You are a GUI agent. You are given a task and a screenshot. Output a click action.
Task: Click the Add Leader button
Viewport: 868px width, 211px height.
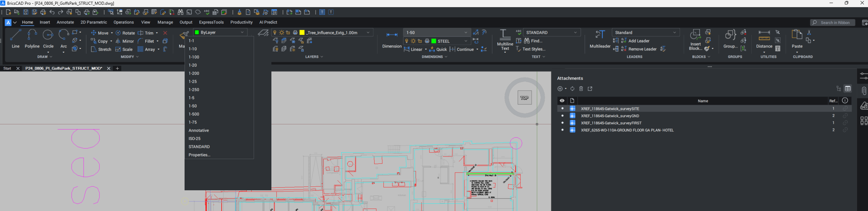(x=635, y=41)
